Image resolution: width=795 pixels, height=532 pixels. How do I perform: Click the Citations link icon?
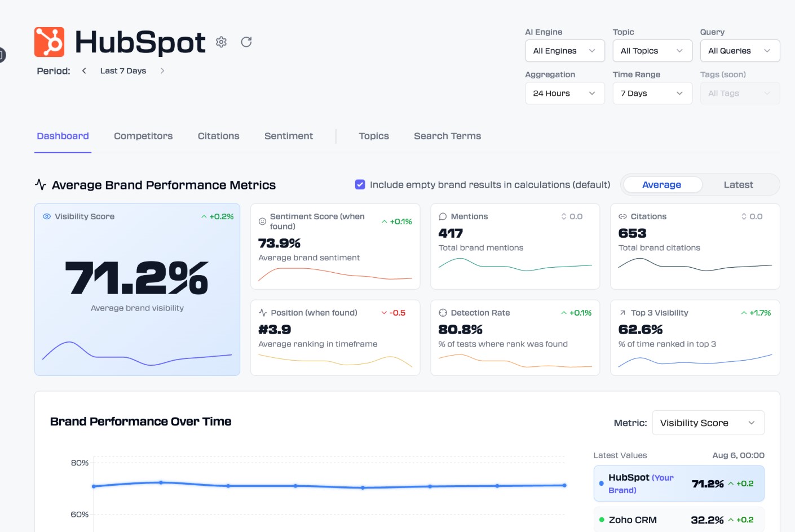[622, 217]
